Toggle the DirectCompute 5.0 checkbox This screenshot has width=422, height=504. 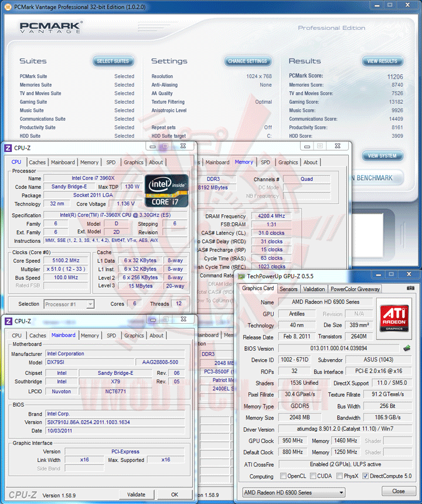365,476
